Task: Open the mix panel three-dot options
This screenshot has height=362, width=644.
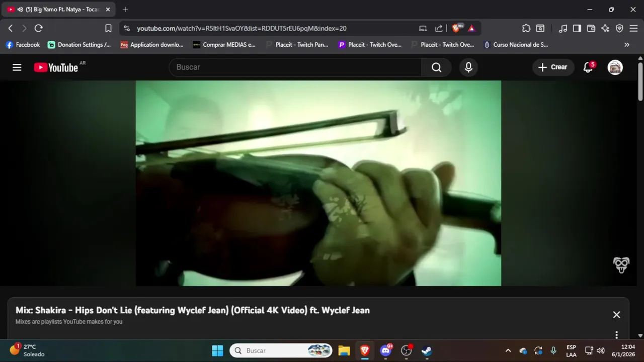Action: 616,334
